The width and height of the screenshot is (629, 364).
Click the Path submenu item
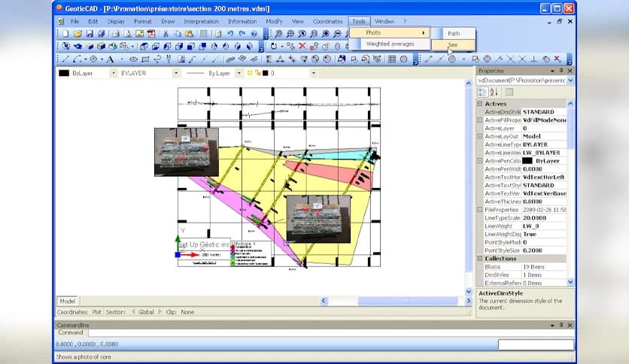click(x=454, y=34)
